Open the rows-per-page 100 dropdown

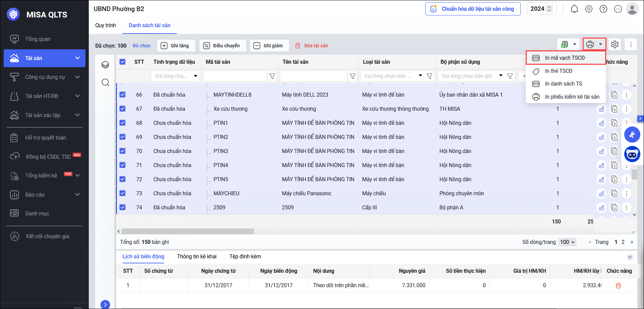click(x=567, y=242)
